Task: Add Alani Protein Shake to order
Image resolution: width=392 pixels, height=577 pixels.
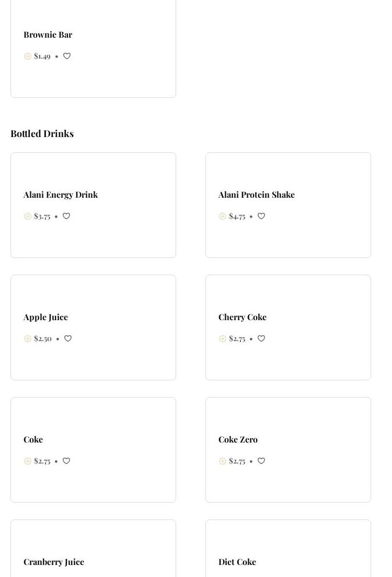Action: pos(223,217)
